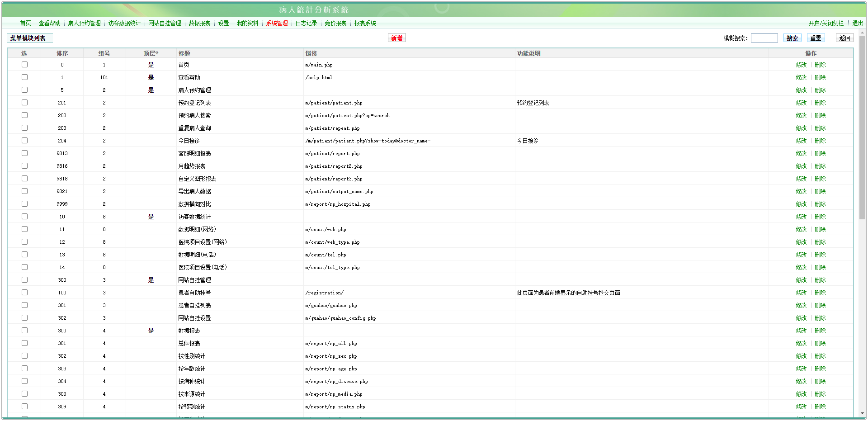
Task: Click 修改 for 按性别统计 row
Action: pyautogui.click(x=801, y=356)
